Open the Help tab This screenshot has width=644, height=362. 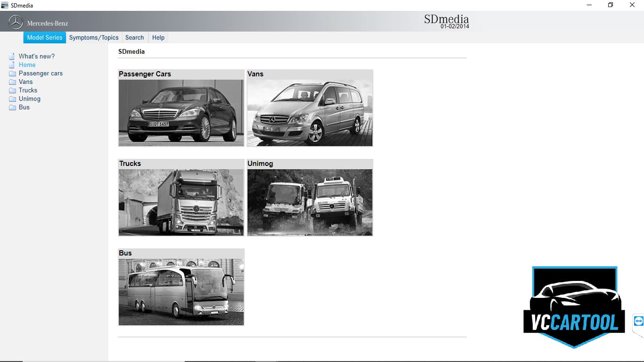tap(158, 38)
